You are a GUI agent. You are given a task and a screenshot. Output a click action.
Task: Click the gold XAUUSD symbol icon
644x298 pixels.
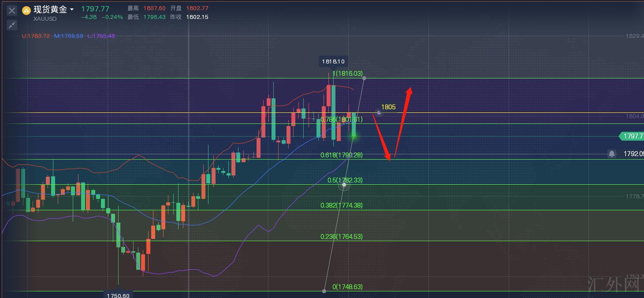(26, 11)
